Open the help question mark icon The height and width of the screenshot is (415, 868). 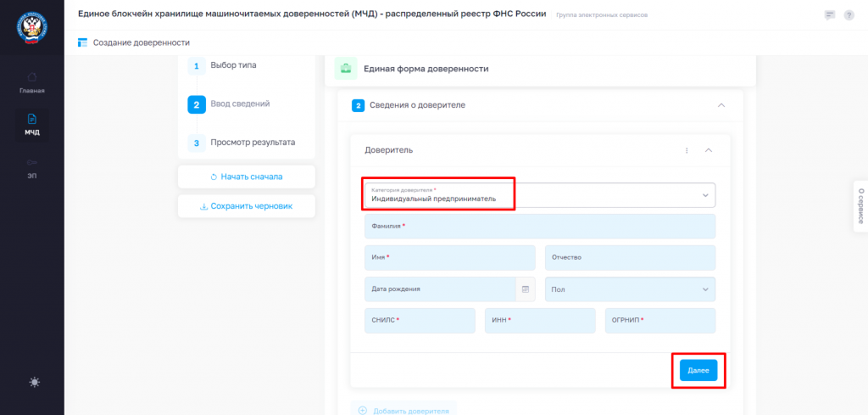coord(849,15)
